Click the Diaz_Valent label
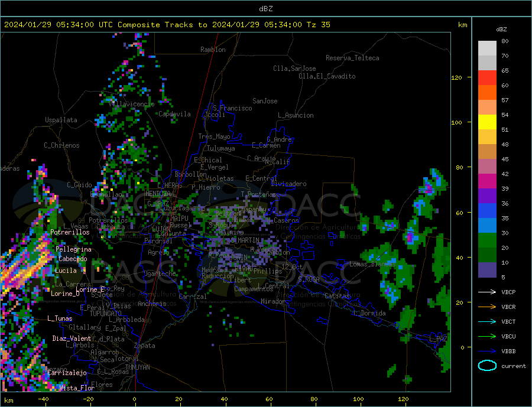Viewport: 532px width, 407px height. coord(72,338)
